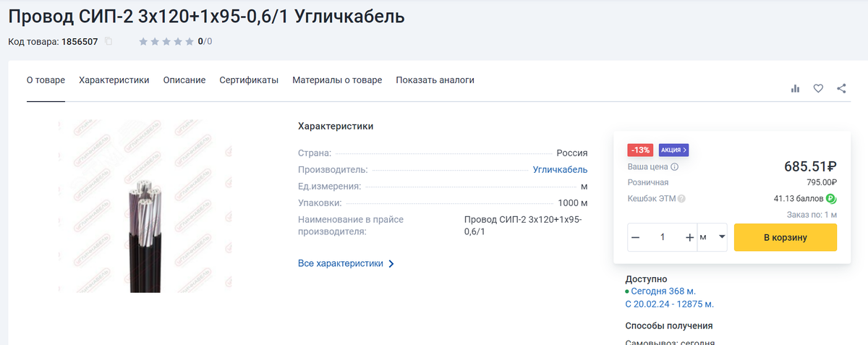Click the quantity input field
This screenshot has height=345, width=868.
[663, 237]
